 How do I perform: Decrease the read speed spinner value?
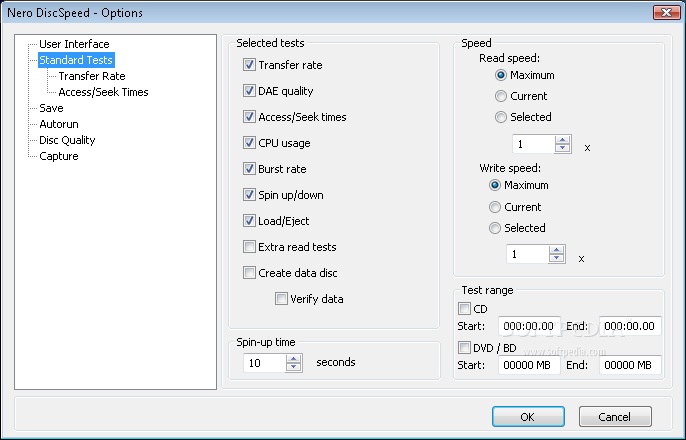click(563, 148)
